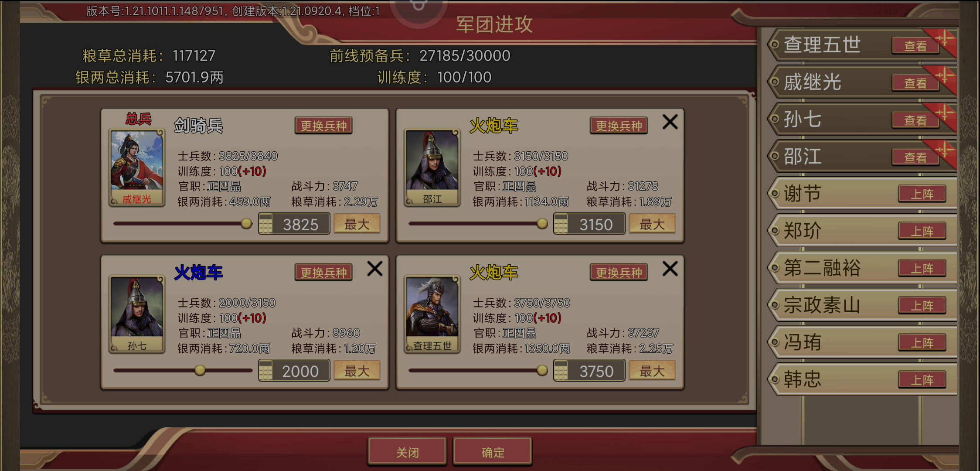
Task: Remove 邵江 from the formation
Action: 670,122
